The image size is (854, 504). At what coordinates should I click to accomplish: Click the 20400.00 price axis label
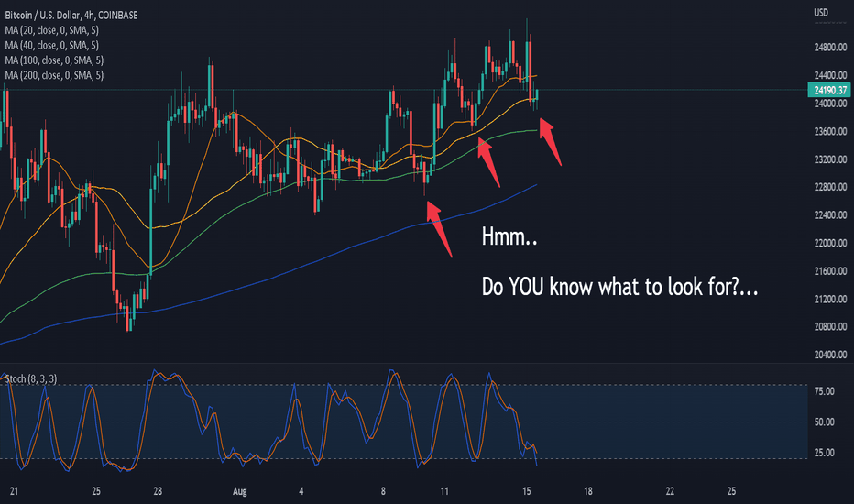pyautogui.click(x=830, y=355)
